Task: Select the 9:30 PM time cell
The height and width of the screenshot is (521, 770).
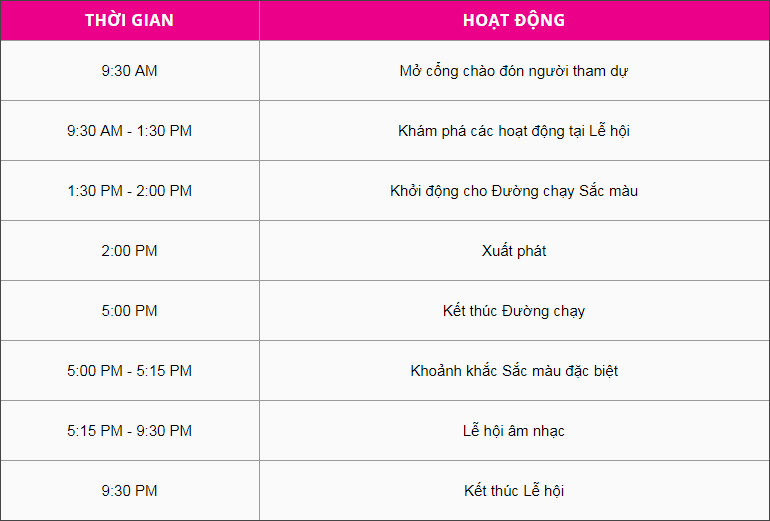Action: pyautogui.click(x=129, y=491)
